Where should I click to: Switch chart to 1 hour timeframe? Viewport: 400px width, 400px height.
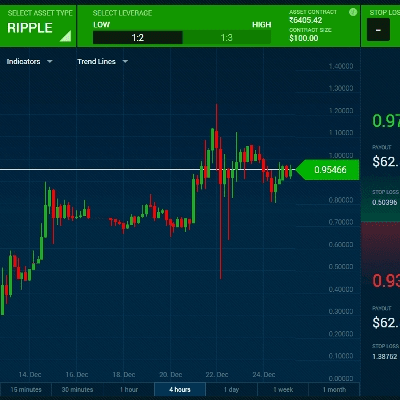(129, 389)
